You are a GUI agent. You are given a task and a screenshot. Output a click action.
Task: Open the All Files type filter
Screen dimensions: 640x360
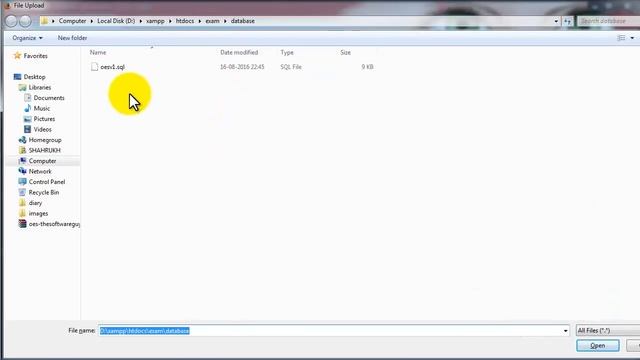608,331
